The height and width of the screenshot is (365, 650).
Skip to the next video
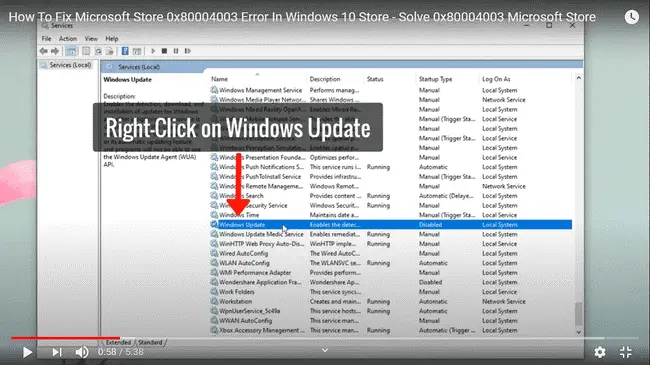click(57, 352)
